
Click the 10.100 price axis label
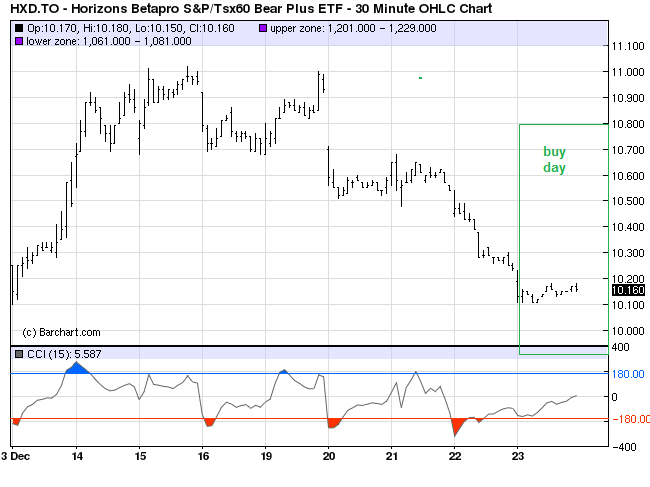coord(628,305)
